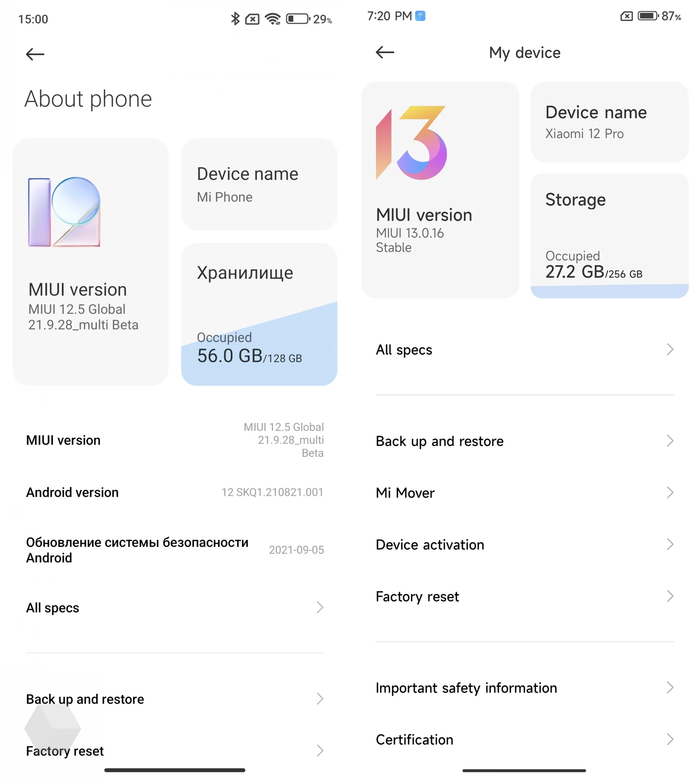Expand All specs on right screen
700x778 pixels.
coord(526,349)
